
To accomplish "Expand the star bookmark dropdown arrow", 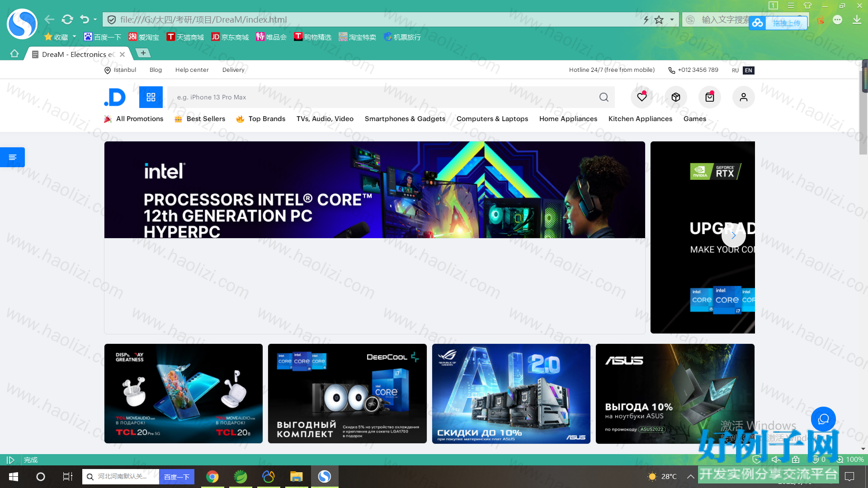I will point(672,19).
